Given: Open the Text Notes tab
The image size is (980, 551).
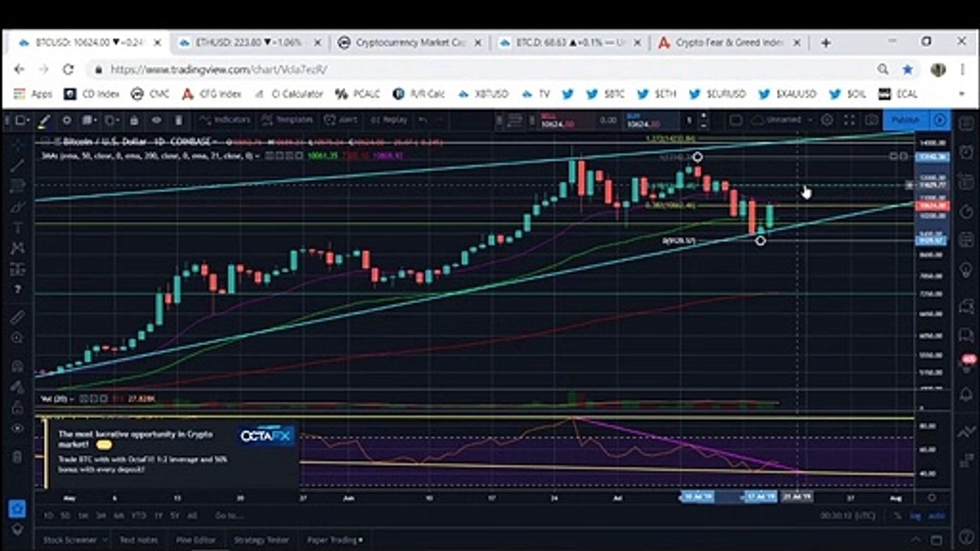Looking at the screenshot, I should 139,540.
